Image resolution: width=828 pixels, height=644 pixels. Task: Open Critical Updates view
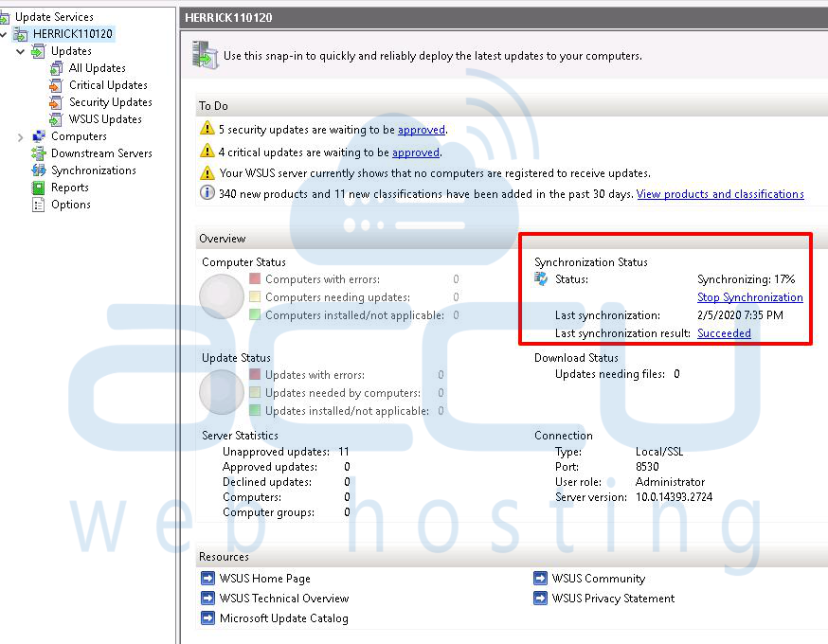[x=108, y=85]
